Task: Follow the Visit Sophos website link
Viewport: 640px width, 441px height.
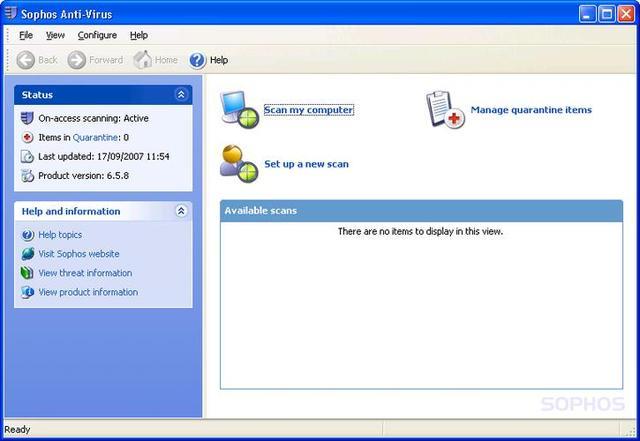Action: point(79,254)
